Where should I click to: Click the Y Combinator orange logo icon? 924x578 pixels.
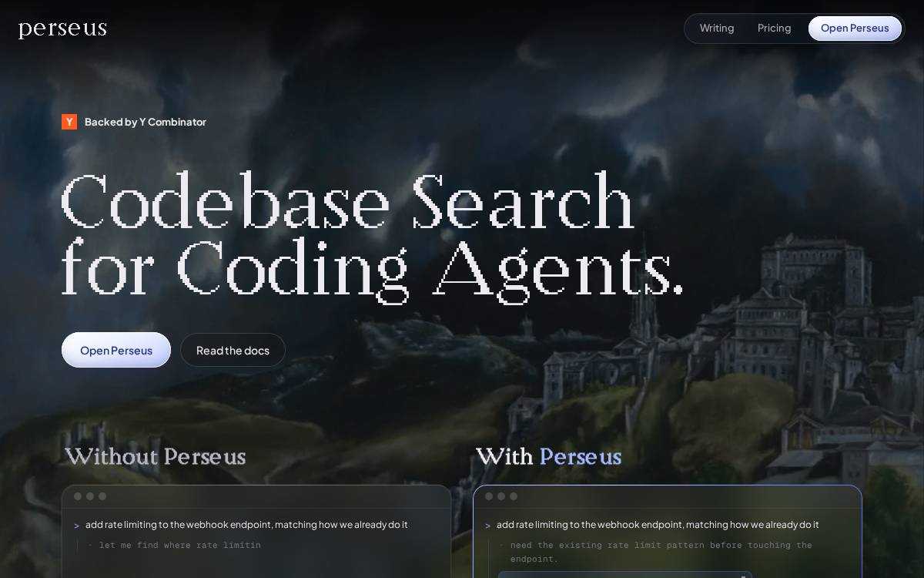(69, 122)
